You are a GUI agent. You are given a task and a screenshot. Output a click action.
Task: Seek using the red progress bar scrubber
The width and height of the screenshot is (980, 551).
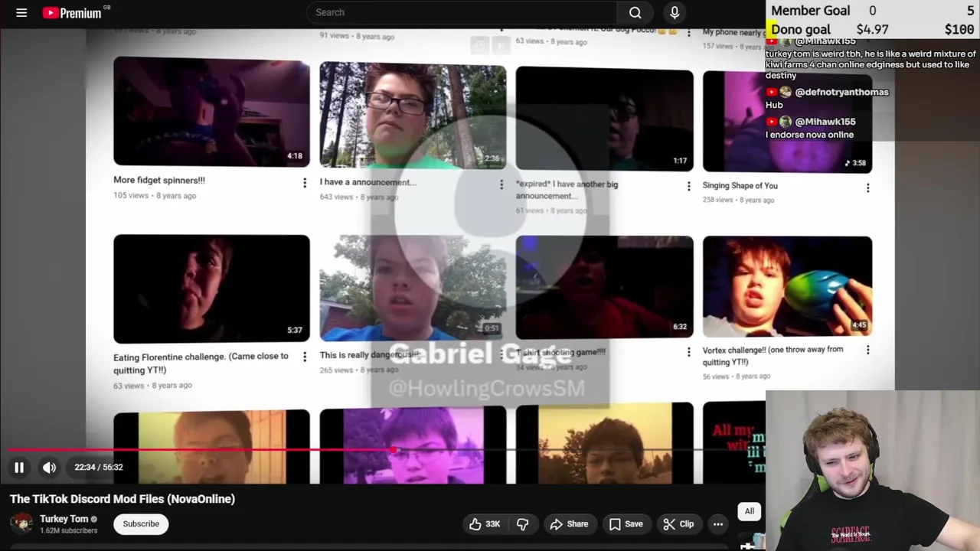pos(394,450)
